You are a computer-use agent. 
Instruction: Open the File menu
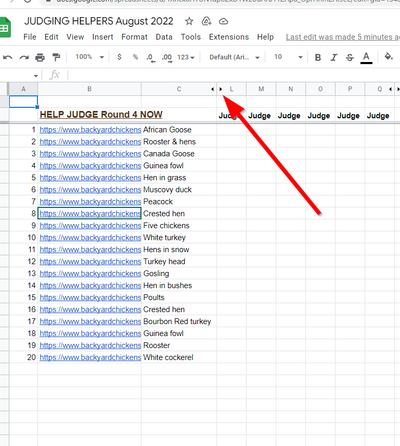tap(30, 37)
